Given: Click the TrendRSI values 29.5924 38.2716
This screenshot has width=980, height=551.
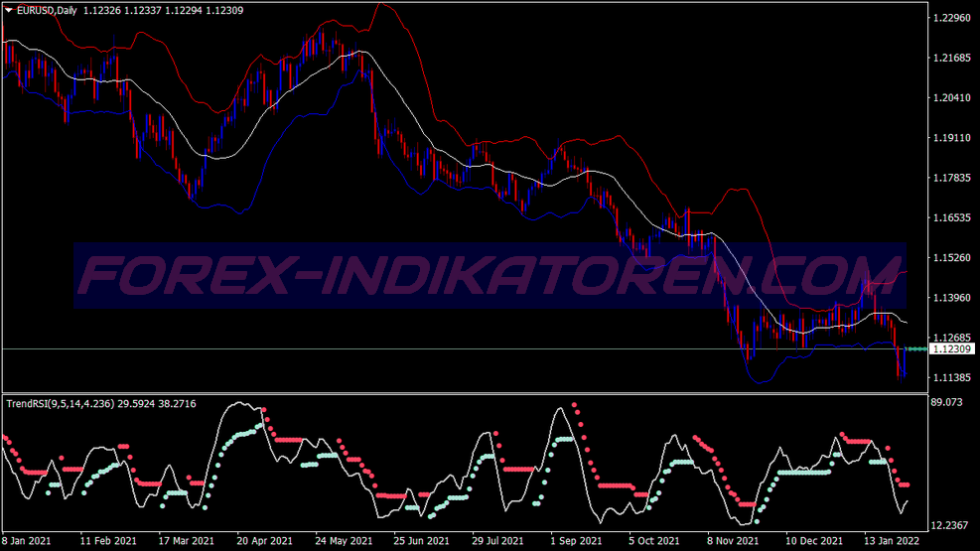Looking at the screenshot, I should click(x=157, y=403).
